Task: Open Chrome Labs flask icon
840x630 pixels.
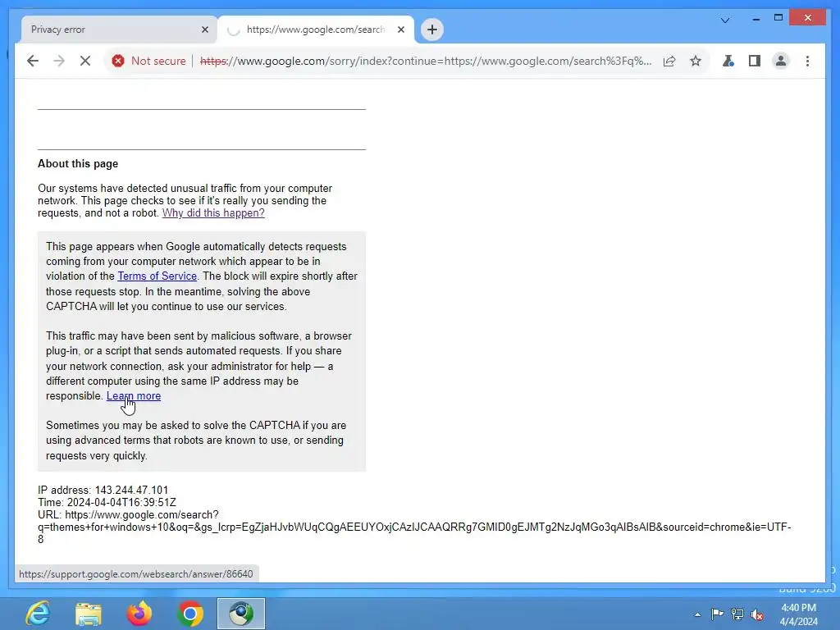Action: (728, 61)
